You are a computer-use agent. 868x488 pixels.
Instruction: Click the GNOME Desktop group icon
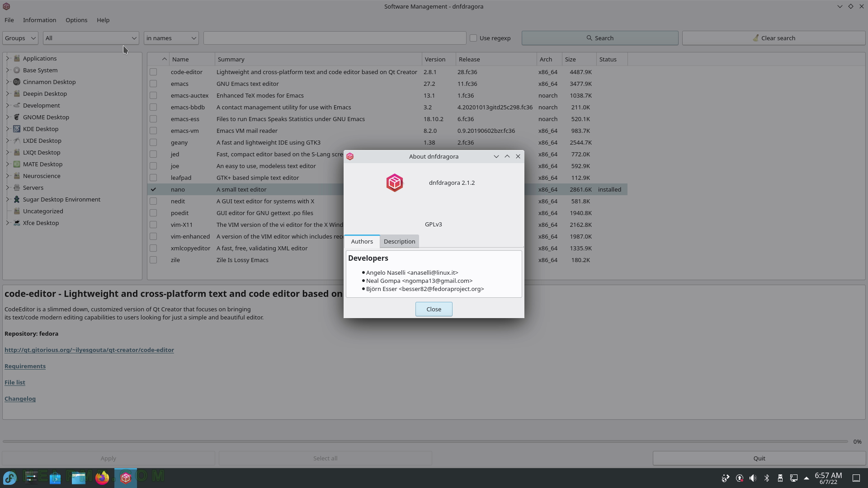[17, 117]
